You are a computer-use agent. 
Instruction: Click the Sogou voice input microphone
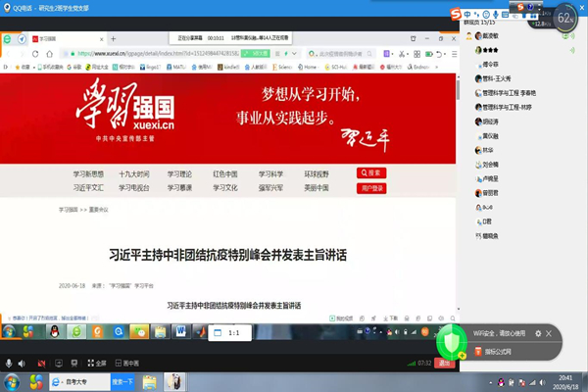496,15
